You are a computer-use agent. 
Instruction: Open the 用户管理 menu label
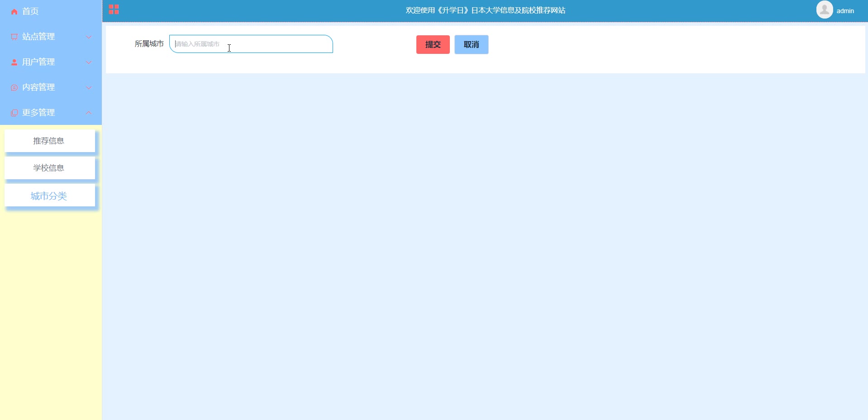pyautogui.click(x=38, y=62)
